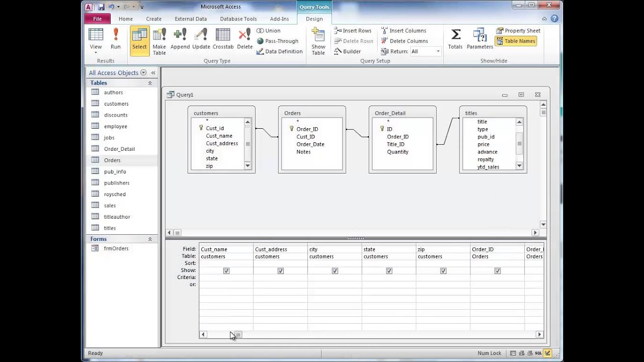Open the View button dropdown arrow
Screen dimensions: 644x362
[x=96, y=53]
